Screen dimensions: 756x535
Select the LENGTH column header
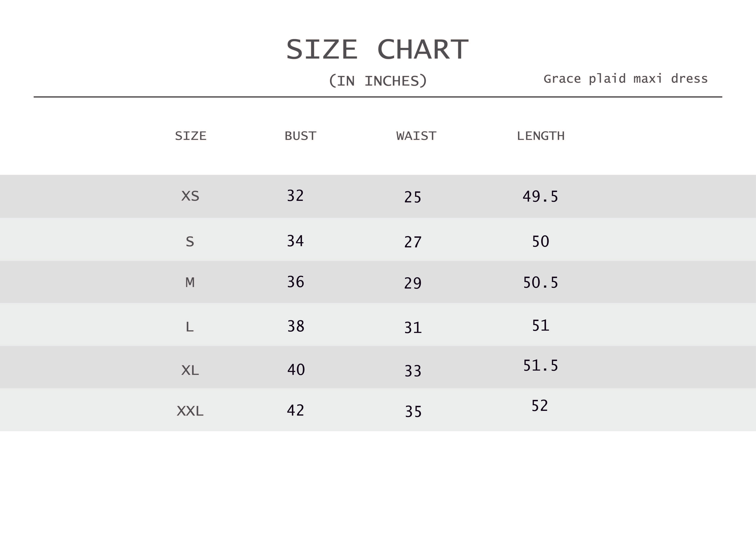coord(541,136)
